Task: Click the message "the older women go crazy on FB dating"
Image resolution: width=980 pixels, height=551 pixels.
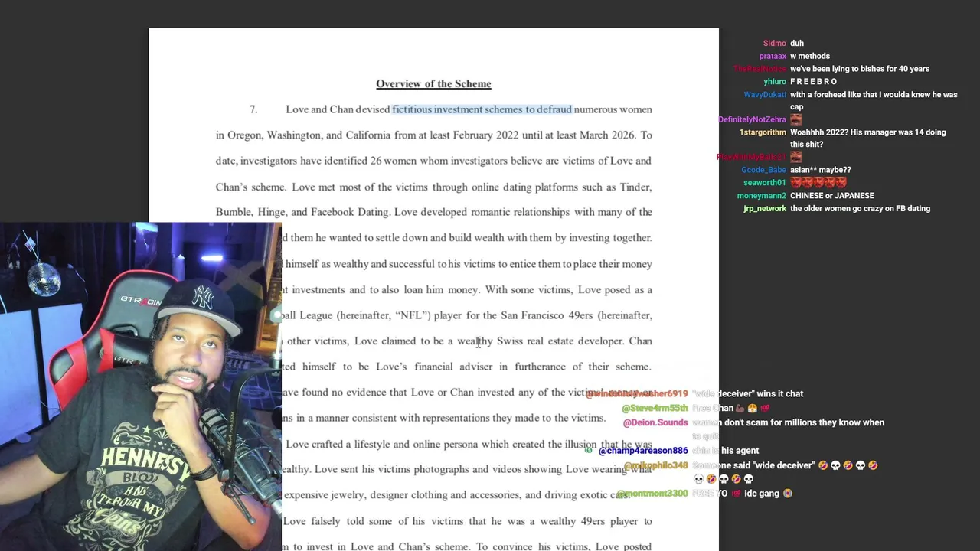Action: coord(861,209)
